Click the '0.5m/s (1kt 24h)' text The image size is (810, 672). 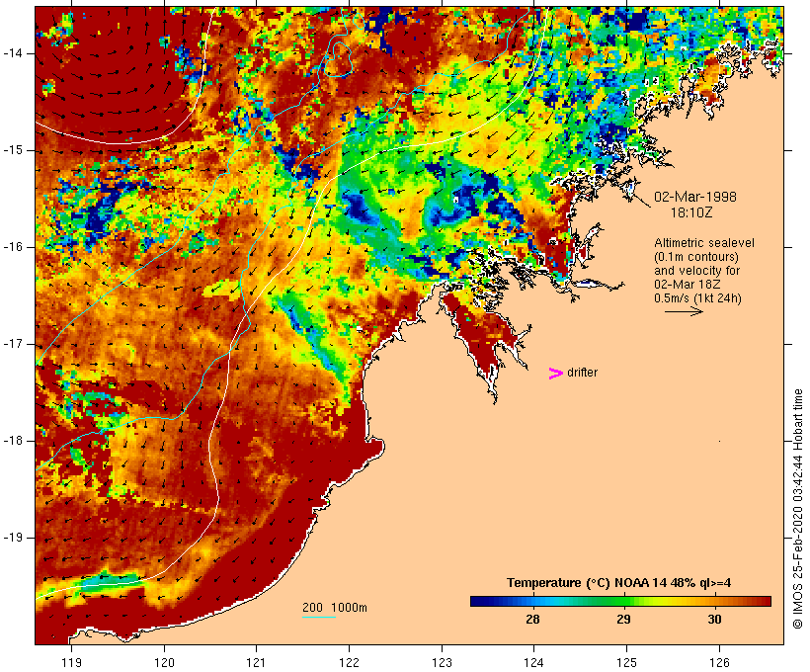pyautogui.click(x=697, y=298)
